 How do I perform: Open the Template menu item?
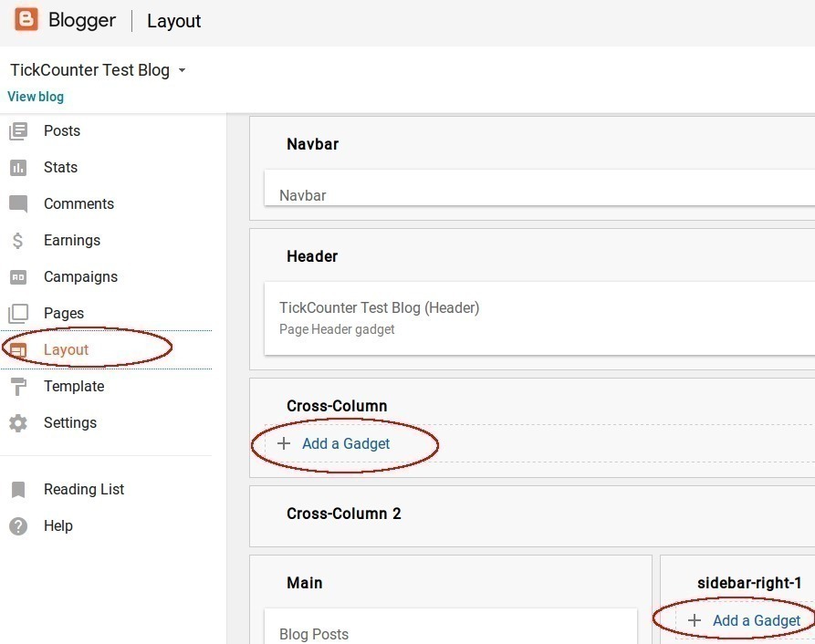point(74,387)
